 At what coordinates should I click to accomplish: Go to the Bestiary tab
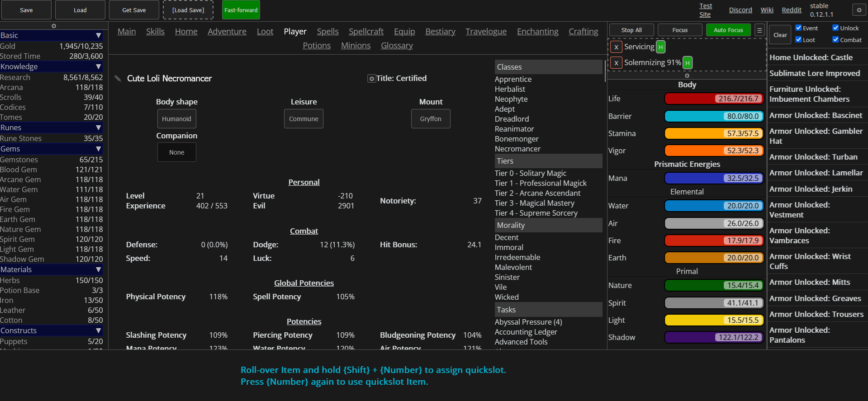pyautogui.click(x=440, y=32)
